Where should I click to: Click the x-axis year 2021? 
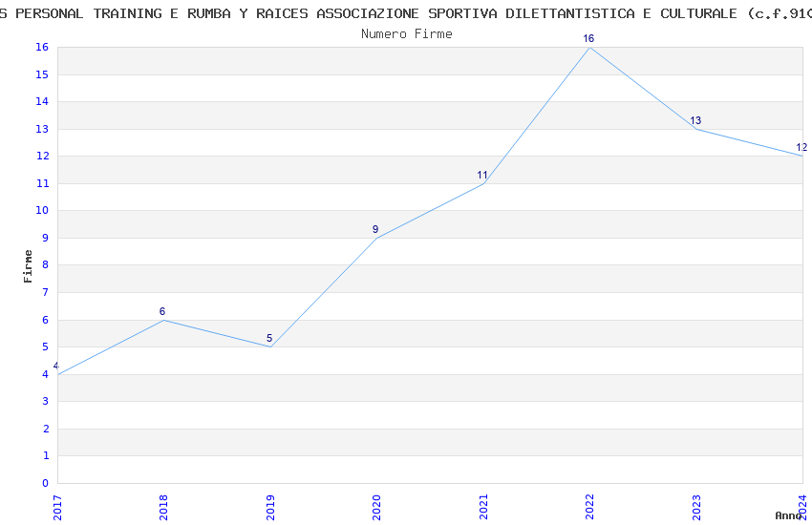pos(483,508)
